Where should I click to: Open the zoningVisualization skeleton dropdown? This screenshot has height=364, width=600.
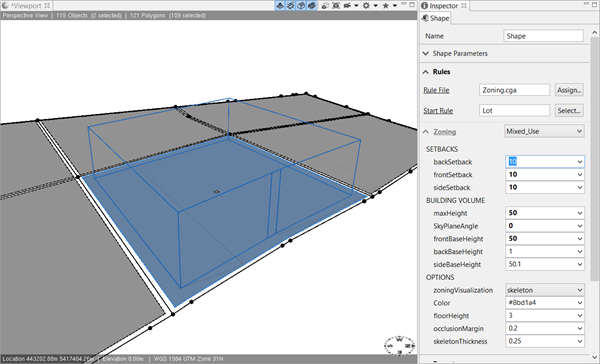point(545,290)
